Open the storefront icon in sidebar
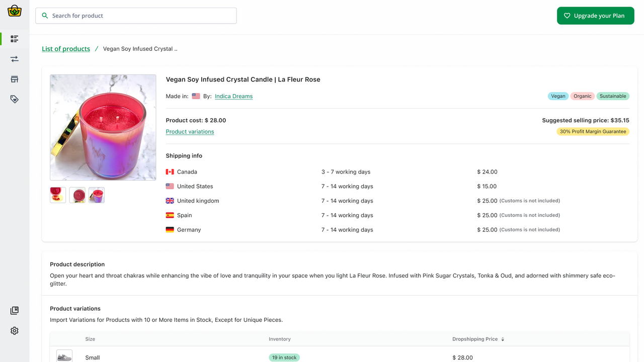The width and height of the screenshot is (644, 362). click(14, 79)
